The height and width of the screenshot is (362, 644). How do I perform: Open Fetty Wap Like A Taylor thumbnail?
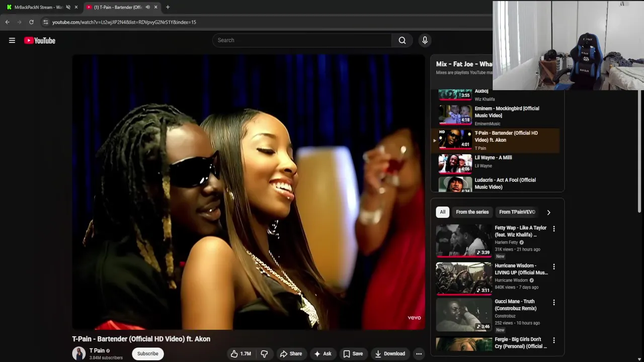464,240
